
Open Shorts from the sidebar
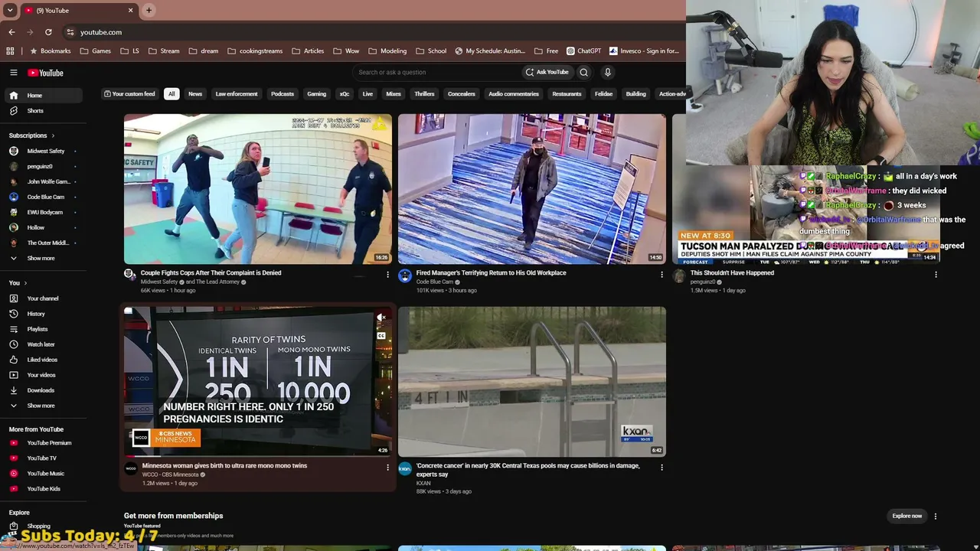coord(42,111)
